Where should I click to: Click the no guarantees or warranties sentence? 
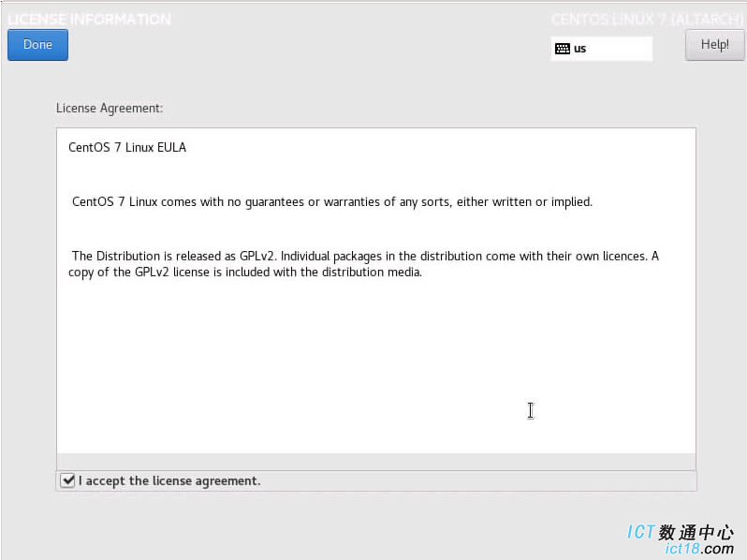click(332, 202)
